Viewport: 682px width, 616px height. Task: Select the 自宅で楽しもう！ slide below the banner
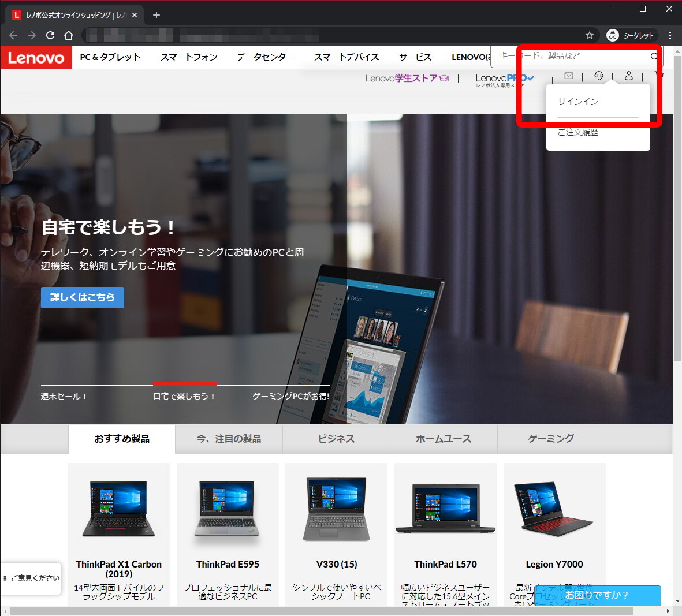[184, 396]
